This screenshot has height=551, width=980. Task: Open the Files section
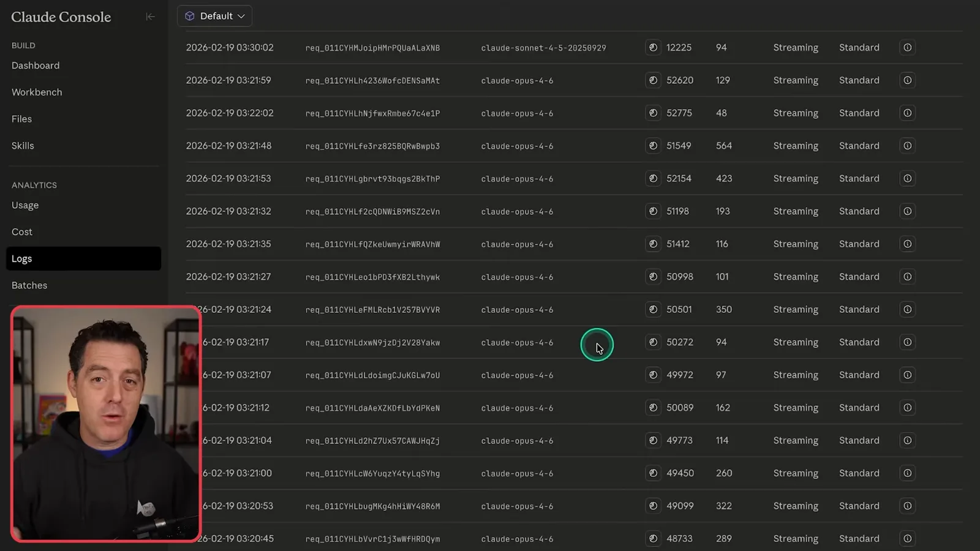click(21, 119)
